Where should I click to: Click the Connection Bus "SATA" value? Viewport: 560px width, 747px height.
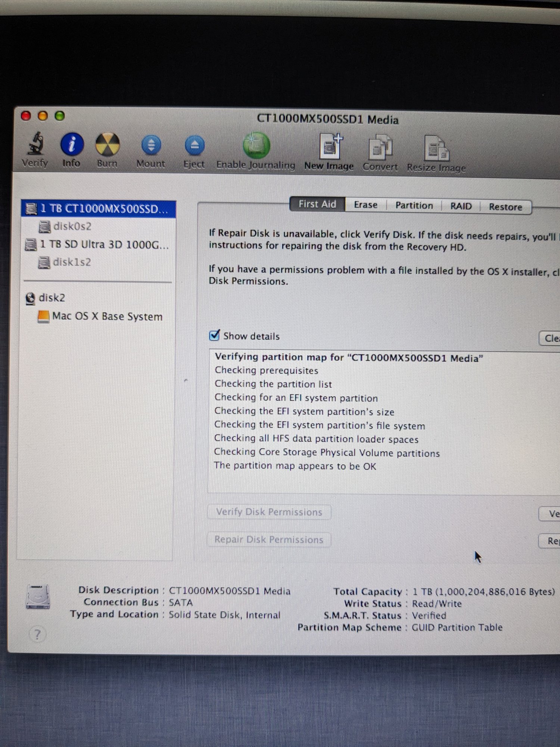181,602
